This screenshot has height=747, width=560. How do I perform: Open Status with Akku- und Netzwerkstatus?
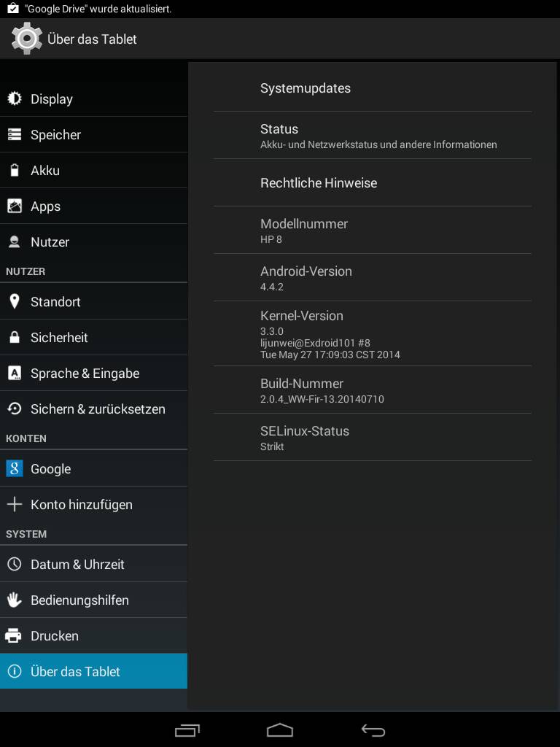(373, 136)
